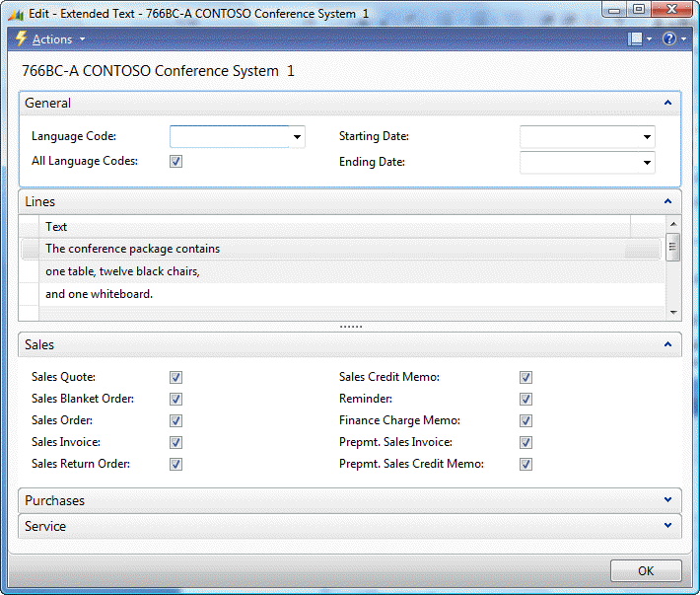This screenshot has width=700, height=595.
Task: Toggle the Sales Return Order checkbox
Action: coord(175,464)
